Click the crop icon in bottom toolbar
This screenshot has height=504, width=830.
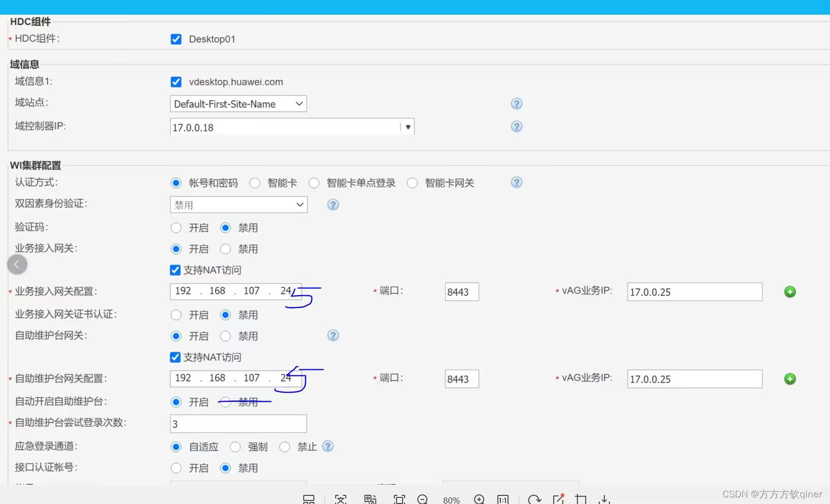pos(581,499)
